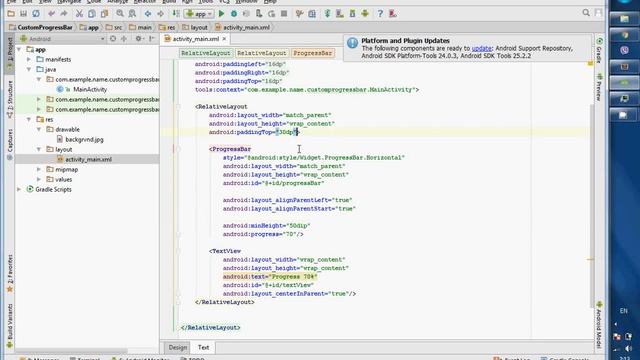Close the activity_main.xml editor tab
This screenshot has width=640, height=360.
click(x=224, y=39)
